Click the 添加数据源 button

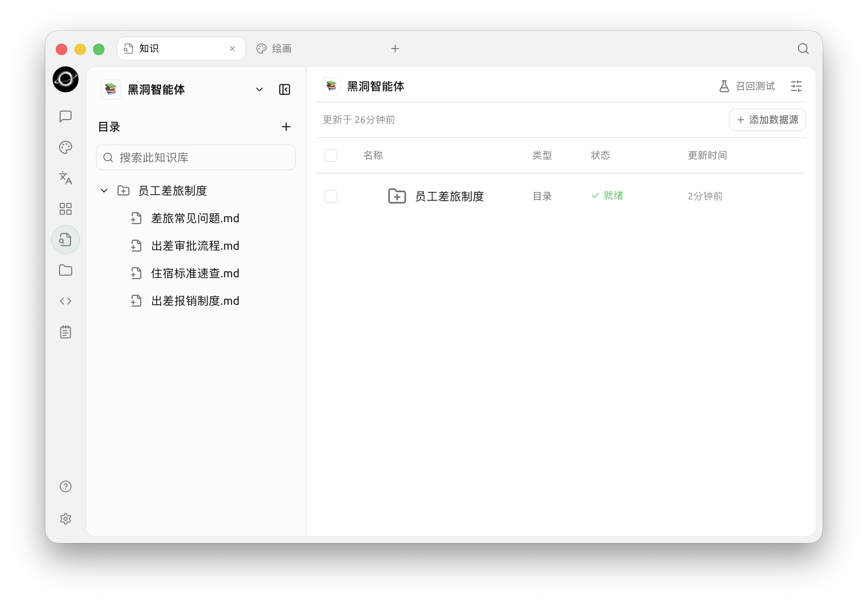767,120
